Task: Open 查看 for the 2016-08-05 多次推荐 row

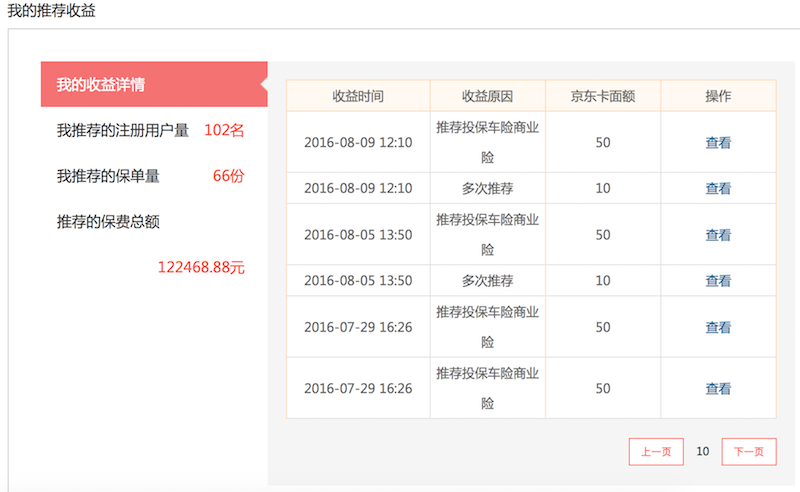Action: pos(718,281)
